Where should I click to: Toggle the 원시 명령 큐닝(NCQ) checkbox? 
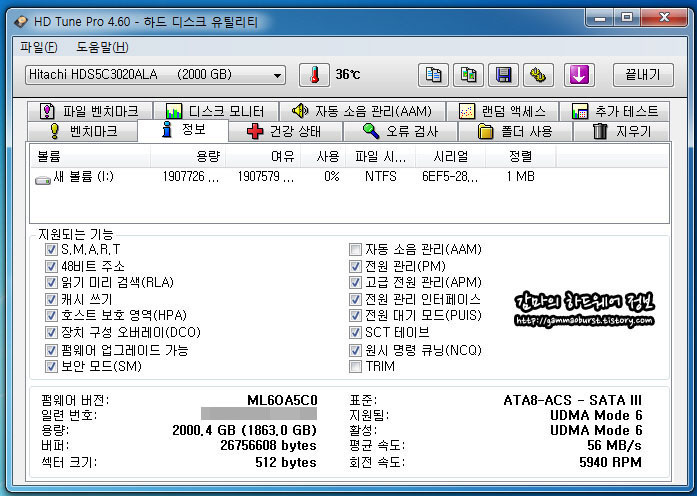355,350
